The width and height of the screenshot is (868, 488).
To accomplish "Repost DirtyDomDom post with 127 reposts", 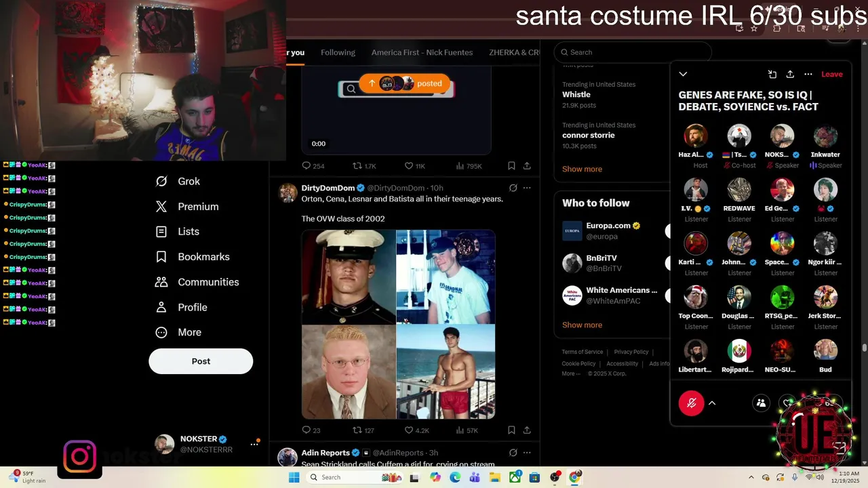I will point(363,430).
